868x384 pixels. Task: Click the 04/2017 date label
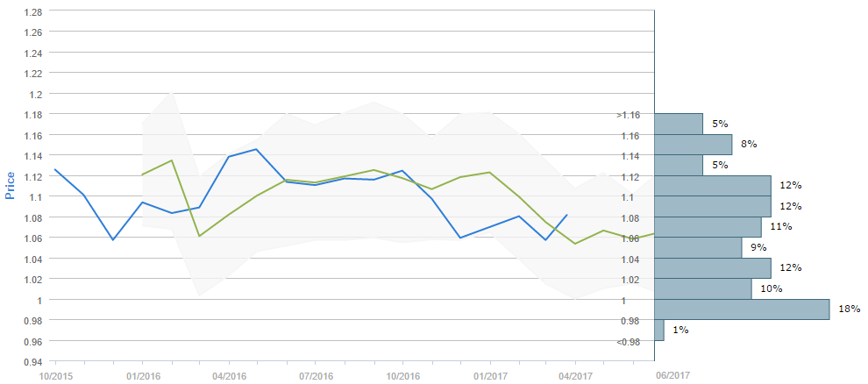pyautogui.click(x=575, y=375)
